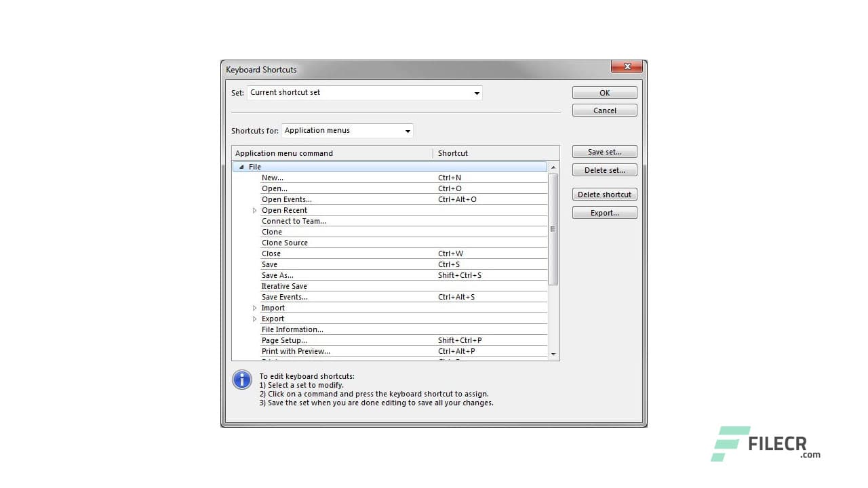Expand the Import submenu
The height and width of the screenshot is (488, 868).
254,308
